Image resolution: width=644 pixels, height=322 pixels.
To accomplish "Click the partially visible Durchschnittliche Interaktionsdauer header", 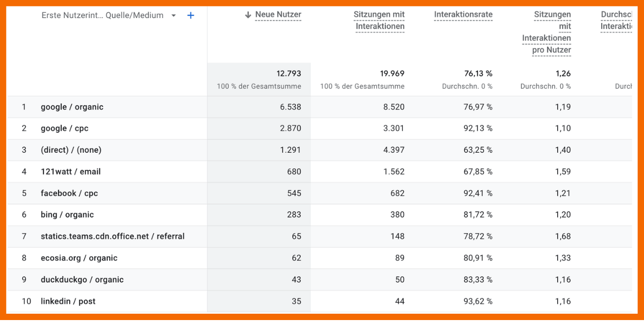I will 616,20.
